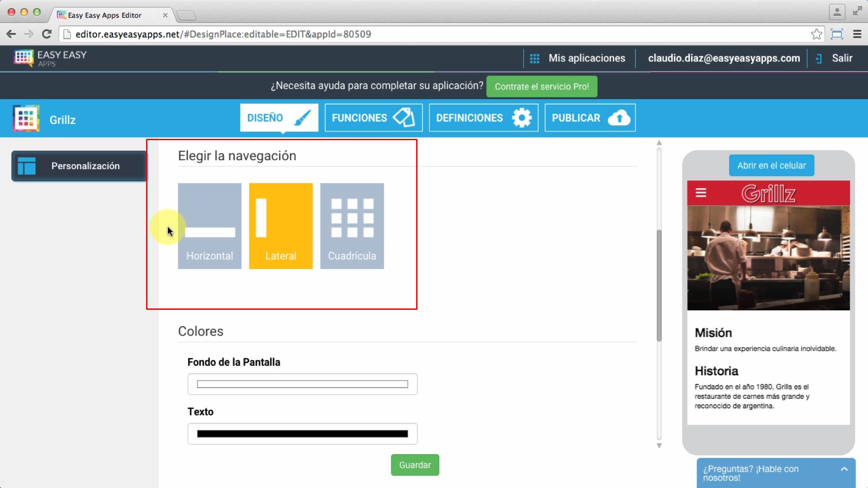Open the Mis aplicaciones menu item
The image size is (868, 488).
coord(587,58)
